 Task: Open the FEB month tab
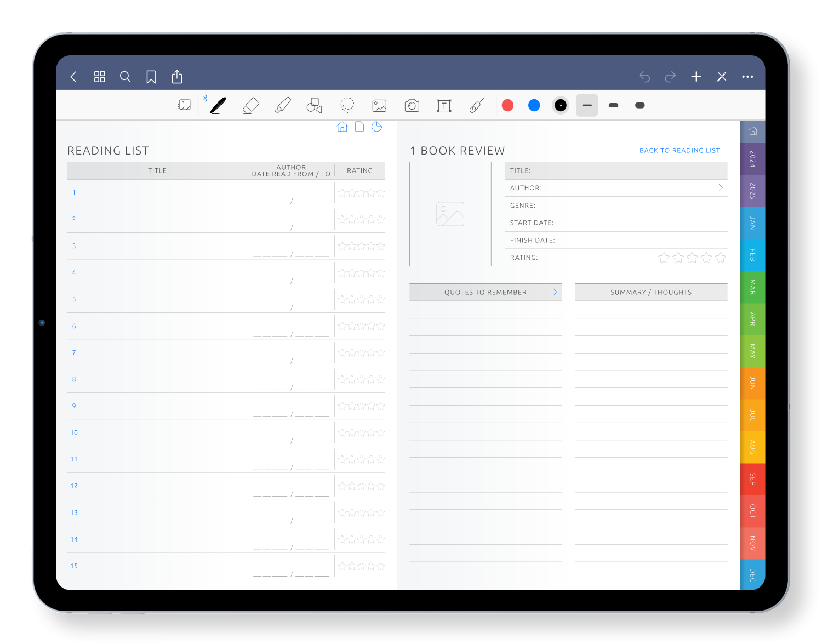(x=753, y=255)
